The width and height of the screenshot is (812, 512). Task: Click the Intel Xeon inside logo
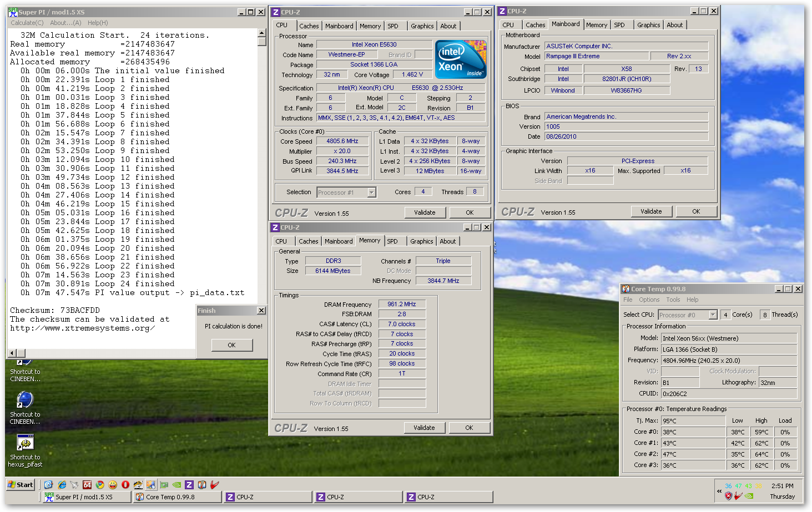point(461,59)
